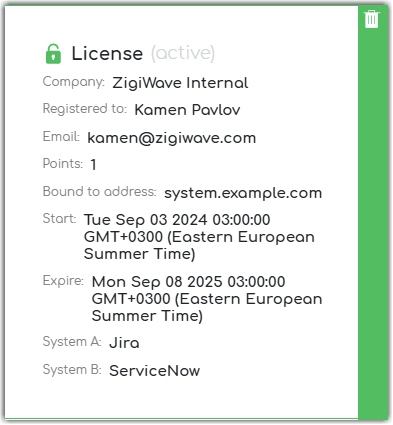Click the Company field label
393x425 pixels.
click(74, 82)
